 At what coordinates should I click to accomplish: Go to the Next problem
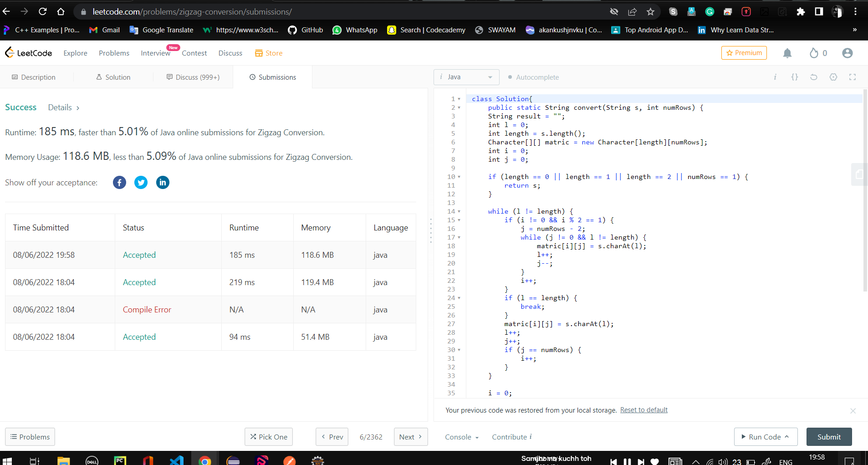click(411, 437)
